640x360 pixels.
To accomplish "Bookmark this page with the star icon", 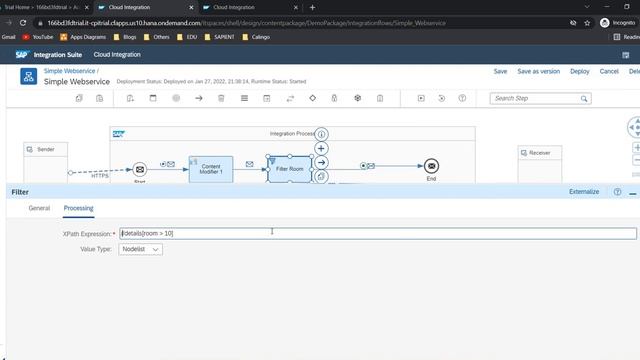I will tap(587, 23).
